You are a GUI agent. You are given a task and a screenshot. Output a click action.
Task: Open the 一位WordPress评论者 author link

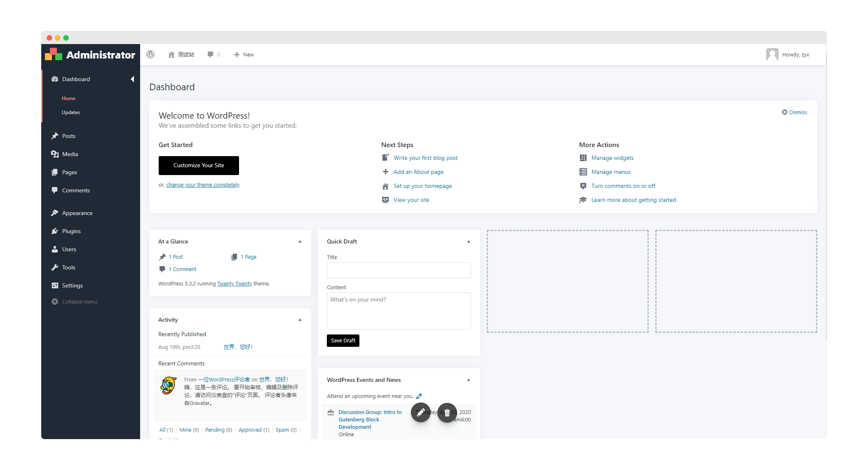tap(224, 379)
